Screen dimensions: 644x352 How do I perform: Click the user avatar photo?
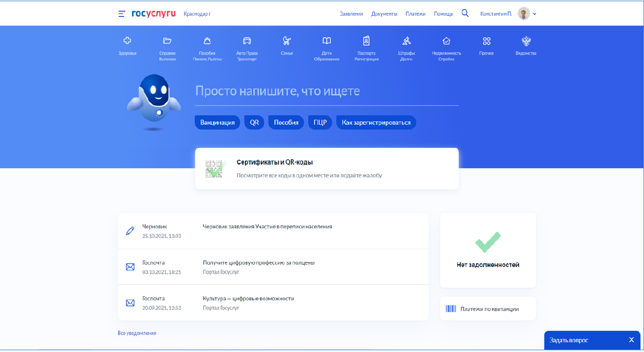click(524, 14)
